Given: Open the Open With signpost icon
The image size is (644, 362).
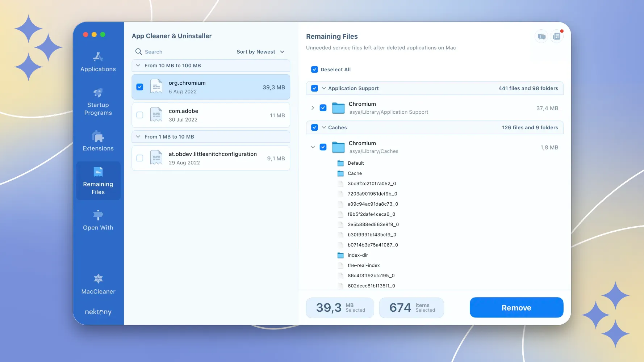Looking at the screenshot, I should [98, 215].
